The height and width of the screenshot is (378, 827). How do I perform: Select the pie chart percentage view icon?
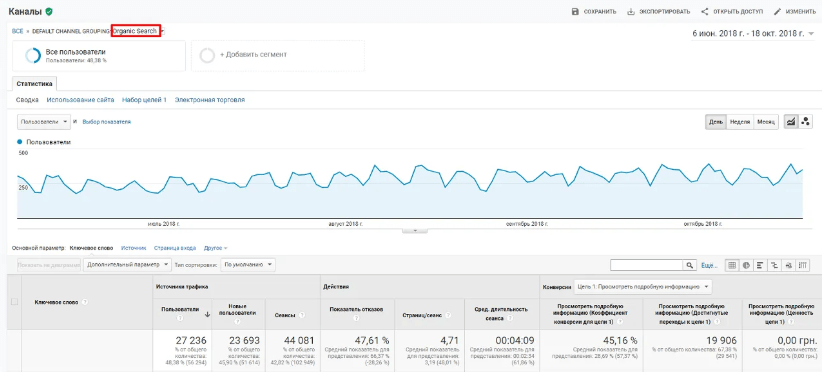[746, 265]
